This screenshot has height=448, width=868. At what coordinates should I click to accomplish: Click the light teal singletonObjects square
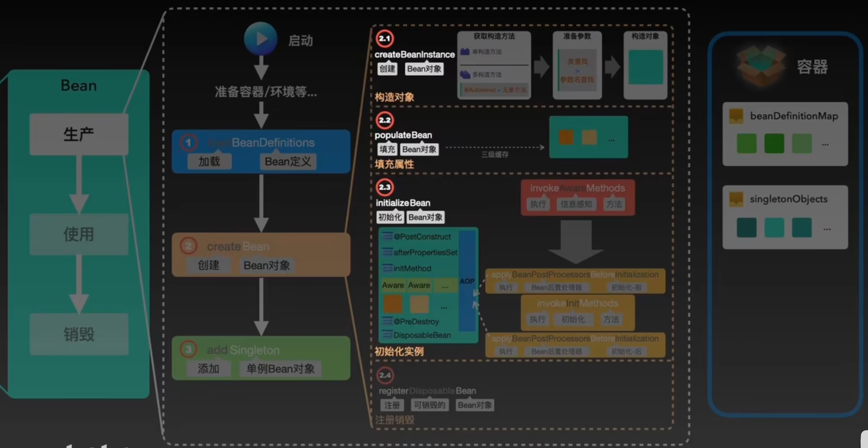pyautogui.click(x=774, y=228)
